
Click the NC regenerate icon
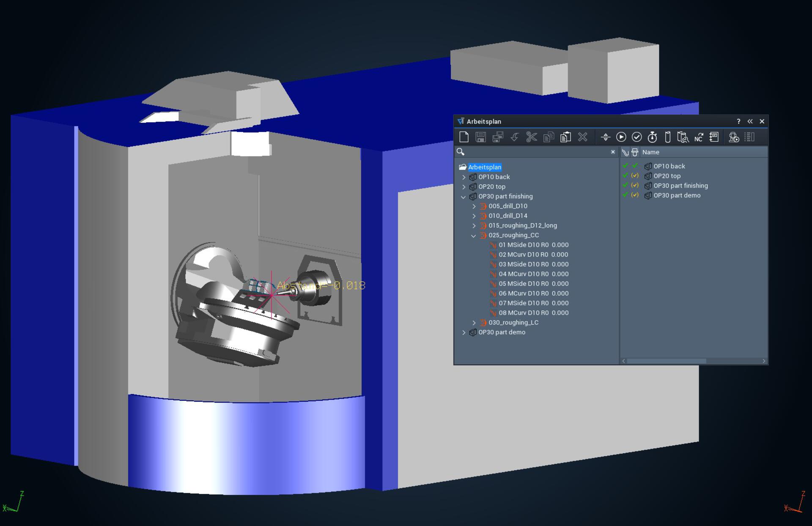pyautogui.click(x=699, y=137)
